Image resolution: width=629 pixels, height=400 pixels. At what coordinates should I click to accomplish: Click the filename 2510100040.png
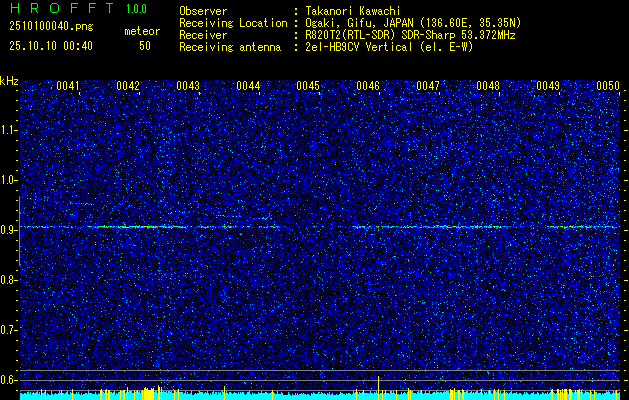(x=51, y=27)
